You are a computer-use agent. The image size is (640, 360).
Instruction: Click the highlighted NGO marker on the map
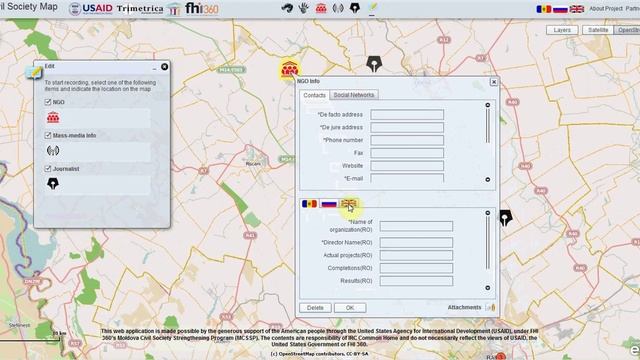click(289, 69)
